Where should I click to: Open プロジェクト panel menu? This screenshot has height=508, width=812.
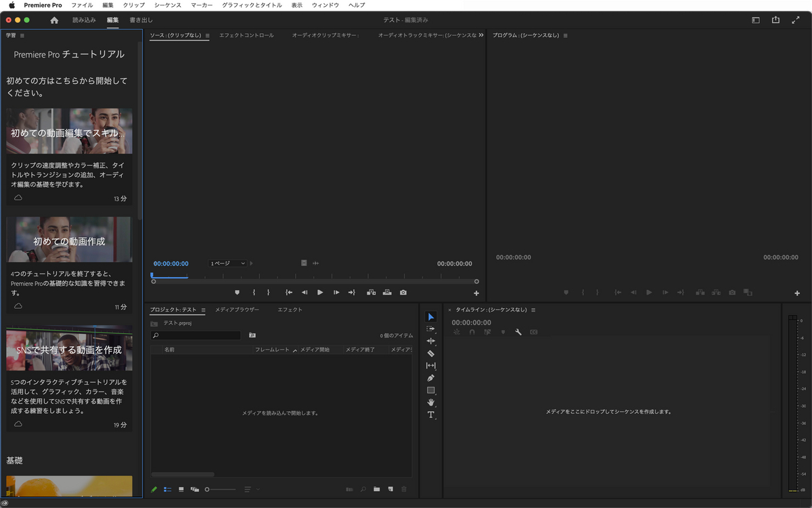pyautogui.click(x=203, y=310)
